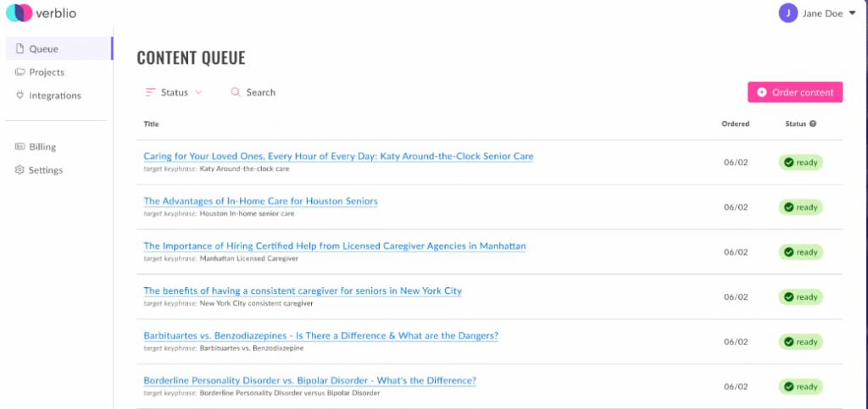
Task: Click the Billing card icon in sidebar
Action: click(x=20, y=146)
